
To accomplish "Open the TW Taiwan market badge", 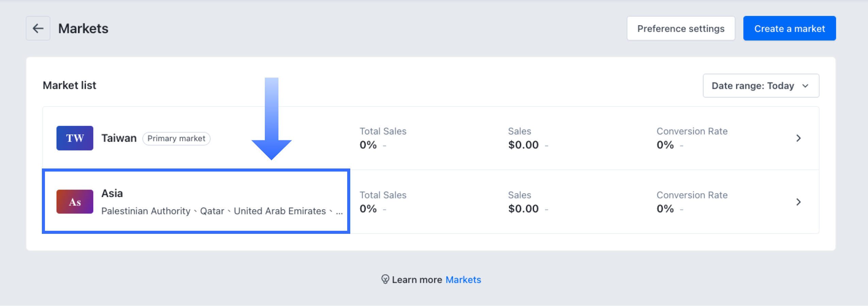I will coord(75,138).
